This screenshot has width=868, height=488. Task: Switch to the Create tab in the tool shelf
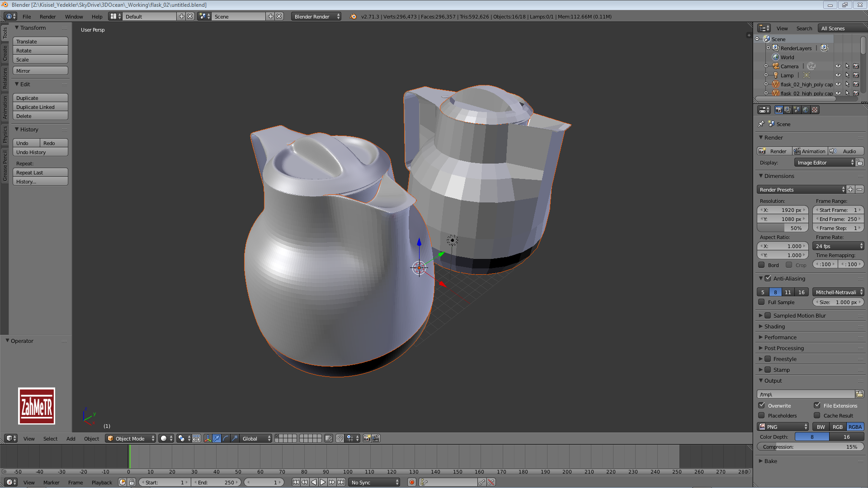tap(5, 53)
